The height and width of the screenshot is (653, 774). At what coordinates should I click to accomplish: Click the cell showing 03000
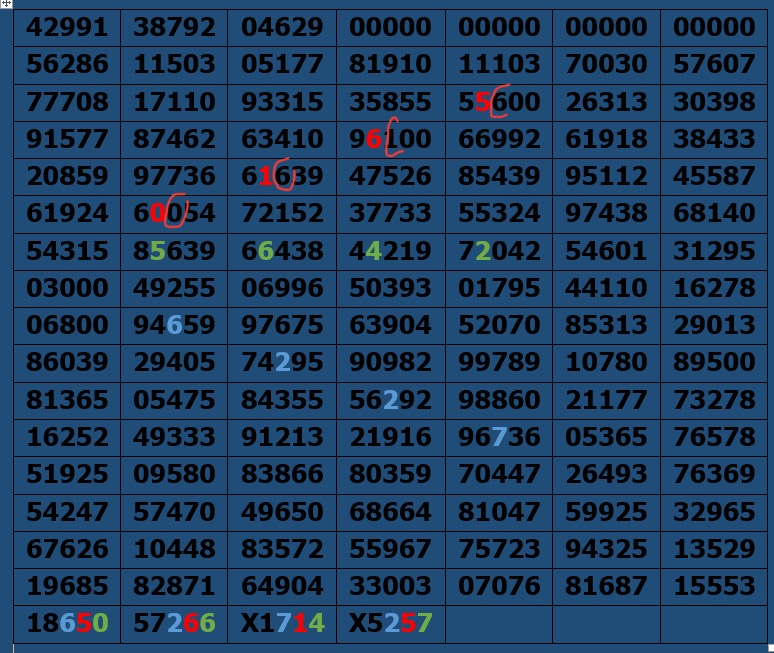(67, 289)
